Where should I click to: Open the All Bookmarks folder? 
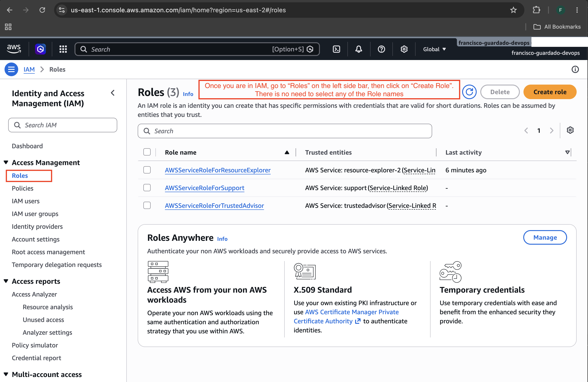pyautogui.click(x=557, y=27)
